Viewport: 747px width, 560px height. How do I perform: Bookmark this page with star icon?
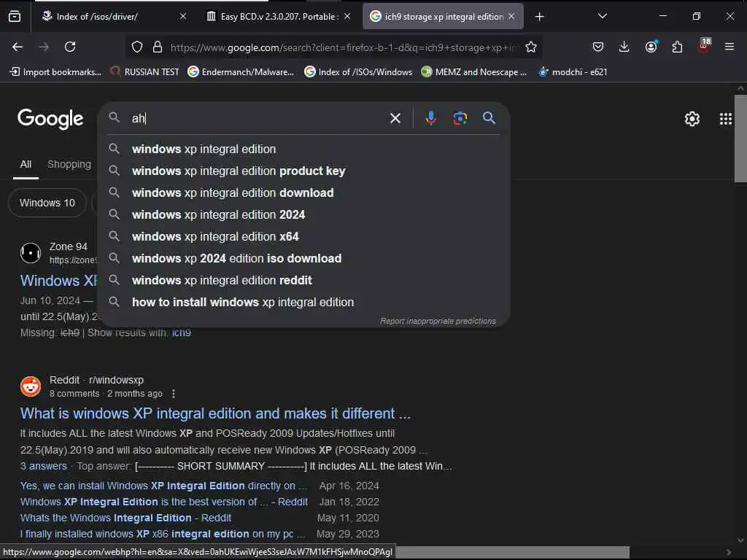[x=531, y=47]
